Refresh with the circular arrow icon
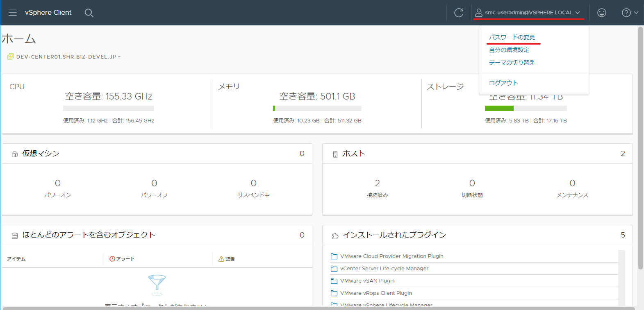The height and width of the screenshot is (310, 644). click(459, 13)
